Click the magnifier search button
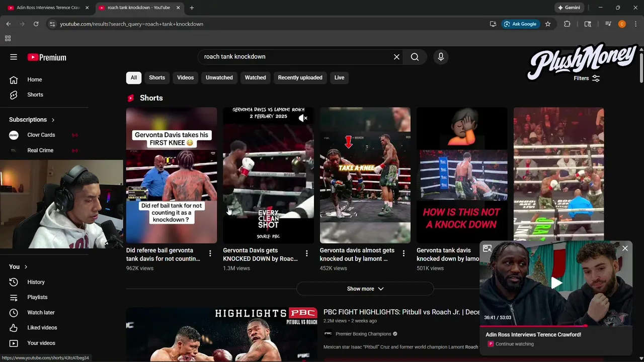Screen dimensions: 644x362 pos(415,57)
